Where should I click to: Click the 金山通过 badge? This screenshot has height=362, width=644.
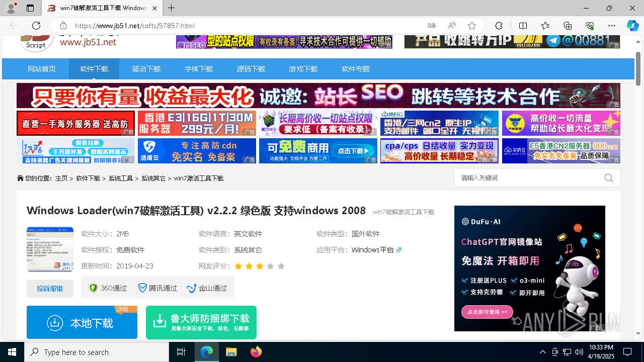point(207,288)
